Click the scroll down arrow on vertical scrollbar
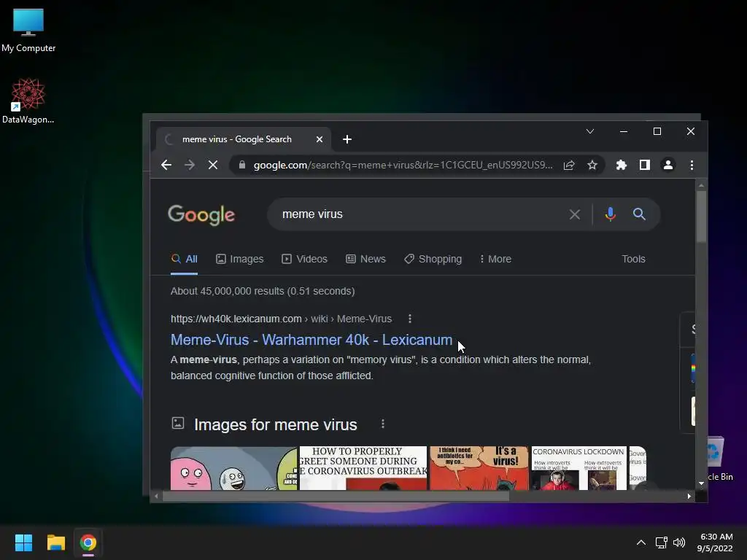Screen dimensions: 747x560 (x=701, y=483)
